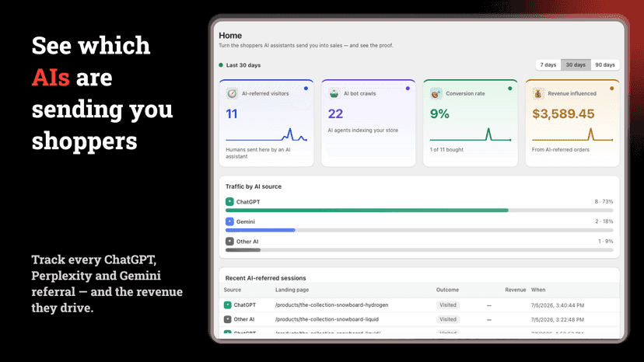Image resolution: width=644 pixels, height=362 pixels.
Task: Click the When column header
Action: [x=538, y=290]
